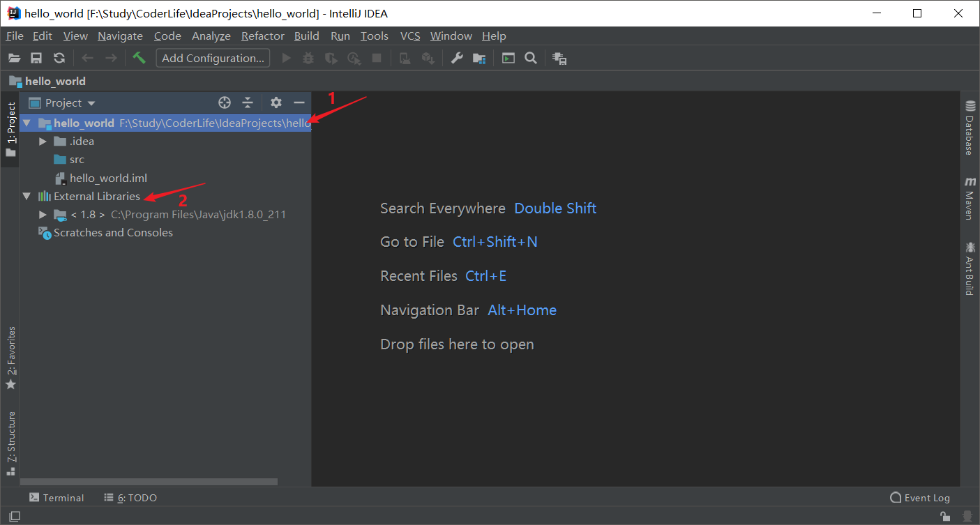
Task: Open the 2: Favorites side tab
Action: (x=10, y=358)
